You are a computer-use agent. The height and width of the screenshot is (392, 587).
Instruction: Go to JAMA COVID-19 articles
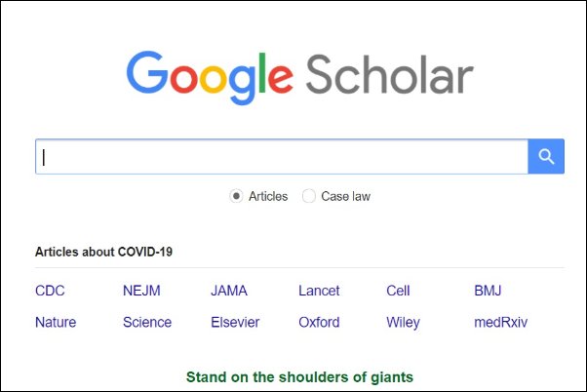(229, 291)
